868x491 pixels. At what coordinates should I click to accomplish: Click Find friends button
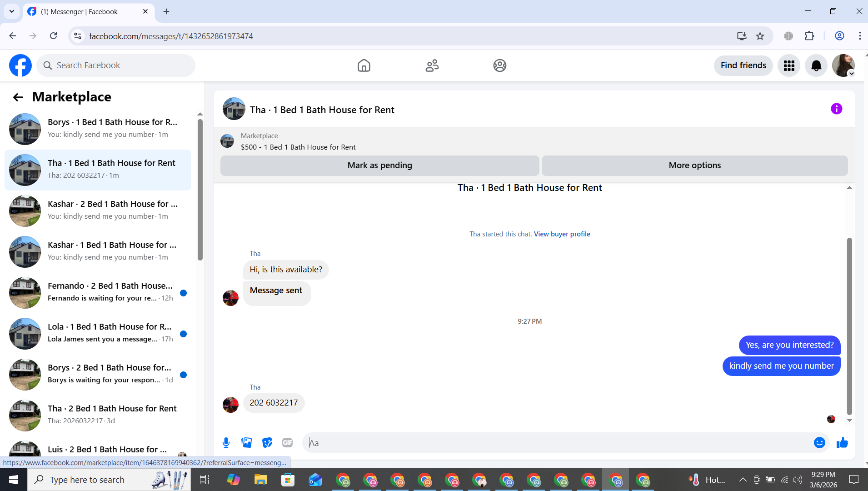743,65
